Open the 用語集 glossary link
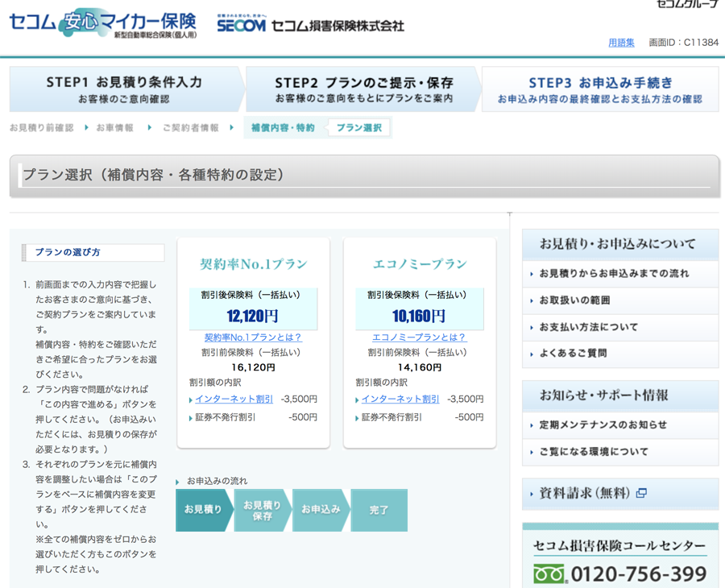This screenshot has width=725, height=588. click(x=621, y=43)
